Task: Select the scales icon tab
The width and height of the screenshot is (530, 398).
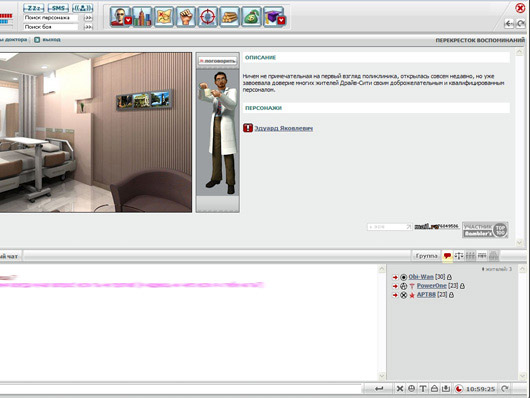Action: point(459,256)
